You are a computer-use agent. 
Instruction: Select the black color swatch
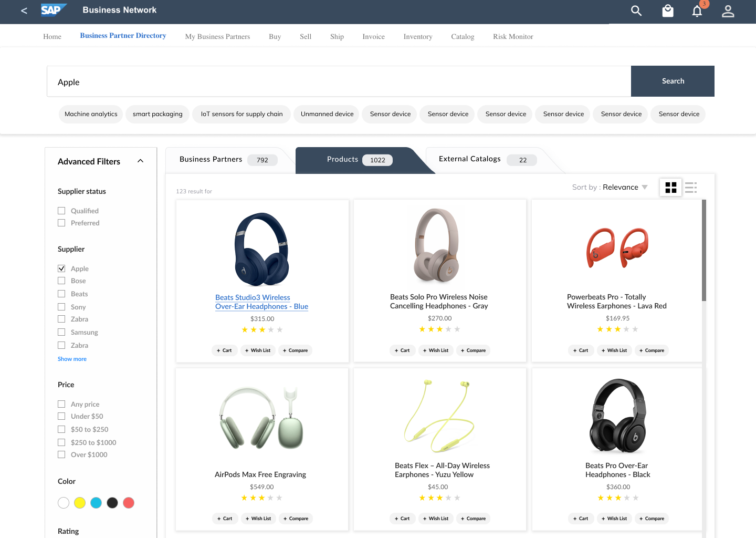[112, 503]
